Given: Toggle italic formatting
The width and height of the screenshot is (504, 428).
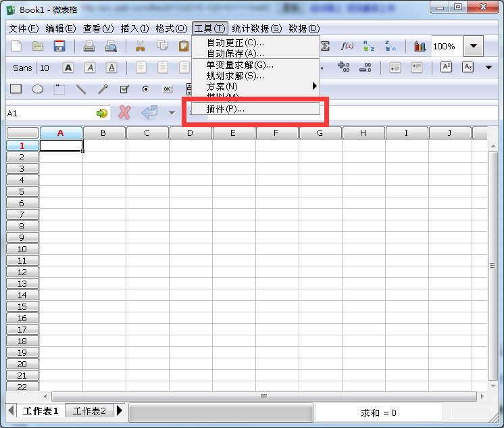Looking at the screenshot, I should (90, 68).
